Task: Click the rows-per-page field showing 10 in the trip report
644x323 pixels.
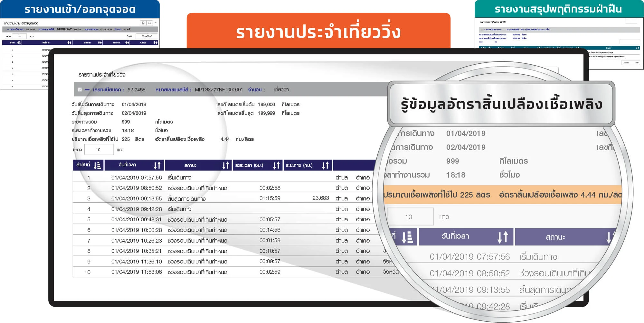Action: click(x=99, y=150)
